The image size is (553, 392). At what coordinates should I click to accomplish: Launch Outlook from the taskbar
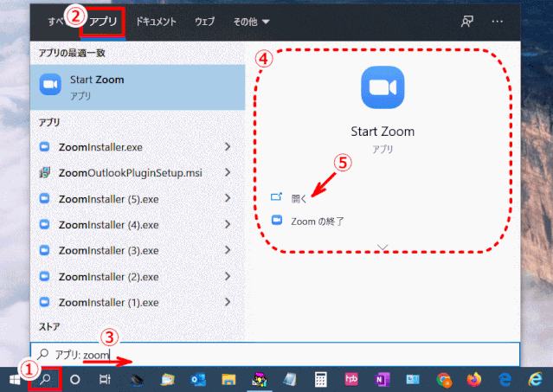(x=198, y=380)
